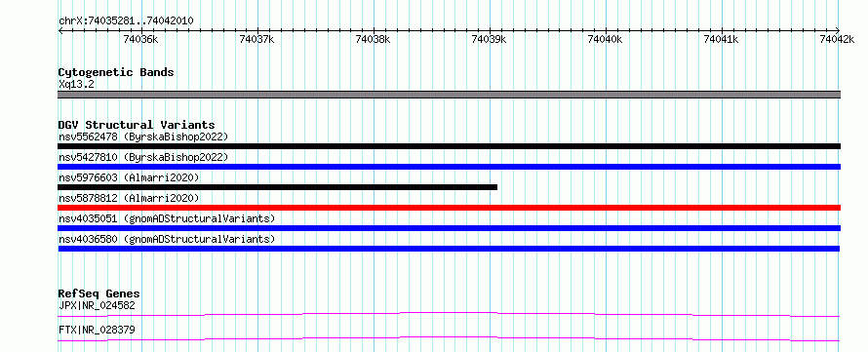Click the magenta FTX gene intron line
Viewport: 868px width, 352px height.
coord(449,338)
